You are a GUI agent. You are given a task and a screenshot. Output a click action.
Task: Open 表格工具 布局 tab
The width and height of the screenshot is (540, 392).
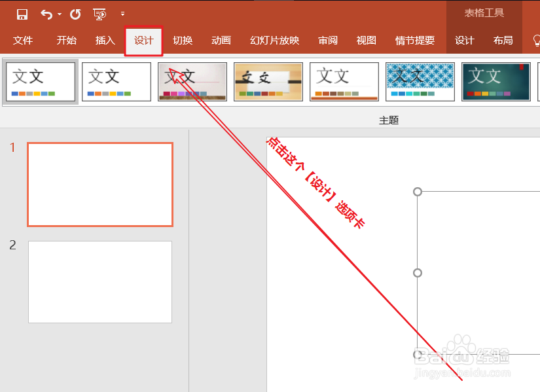(503, 41)
